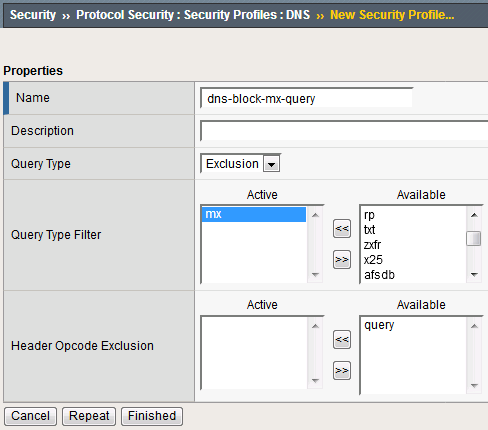Click the Security breadcrumb item
Screen dimensions: 488x430
pos(33,15)
